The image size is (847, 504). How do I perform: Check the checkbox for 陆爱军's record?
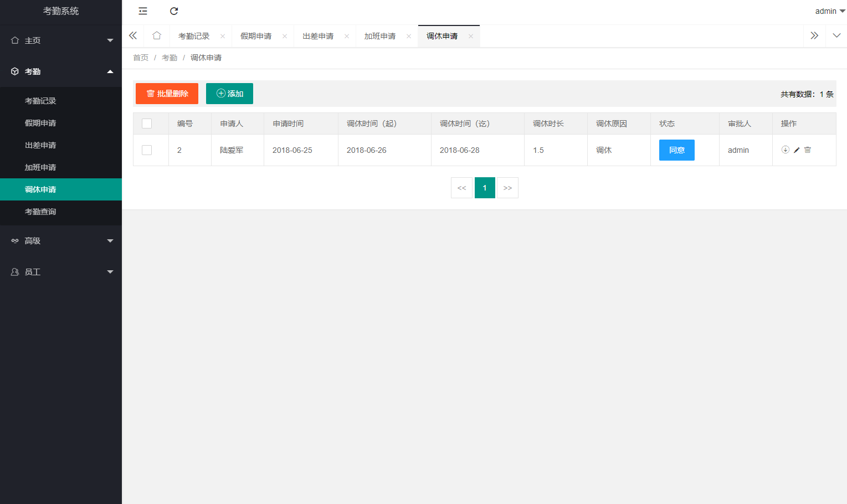tap(147, 150)
